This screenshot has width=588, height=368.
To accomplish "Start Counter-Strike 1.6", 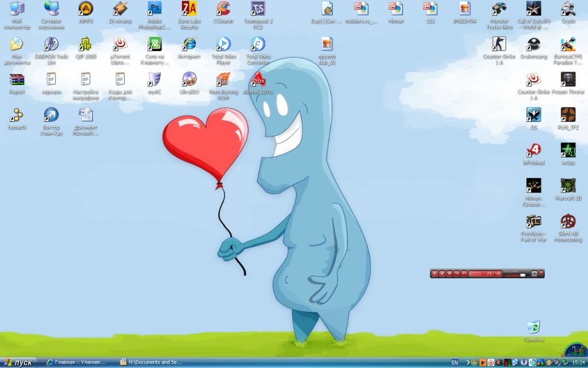I will (x=497, y=45).
